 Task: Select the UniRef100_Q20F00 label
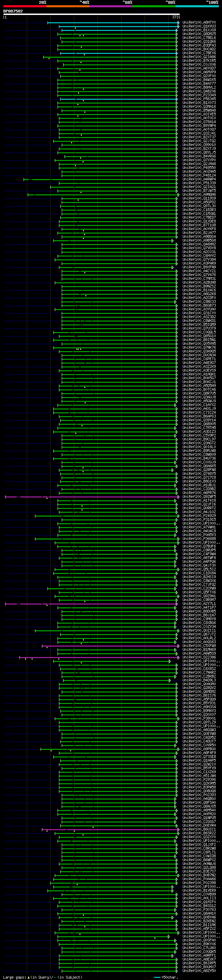point(199,76)
